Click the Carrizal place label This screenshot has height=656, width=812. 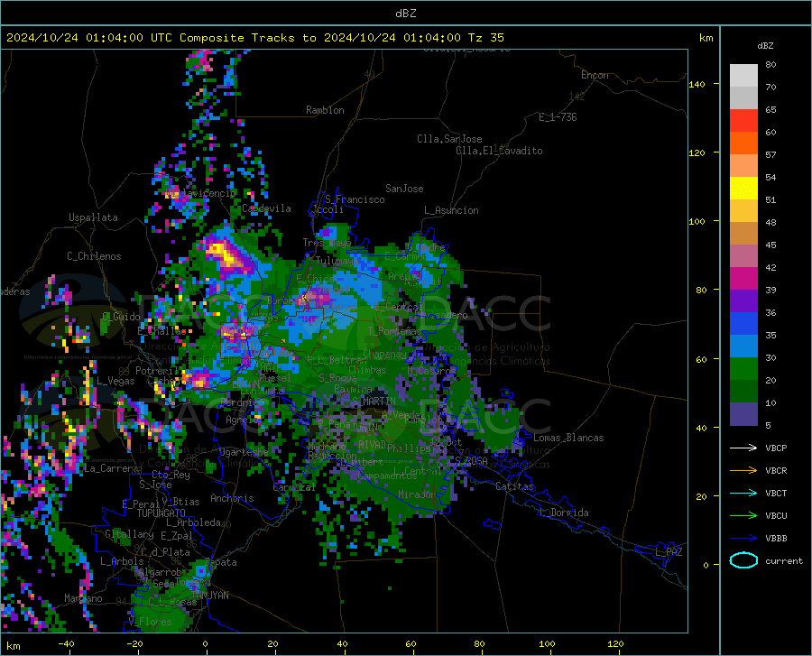[294, 487]
